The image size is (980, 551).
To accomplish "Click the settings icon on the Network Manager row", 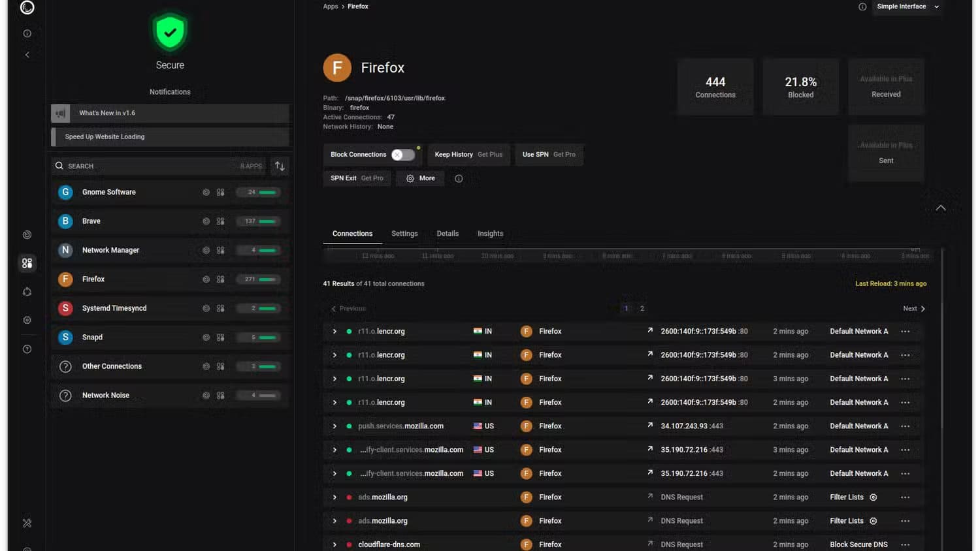I will 206,250.
